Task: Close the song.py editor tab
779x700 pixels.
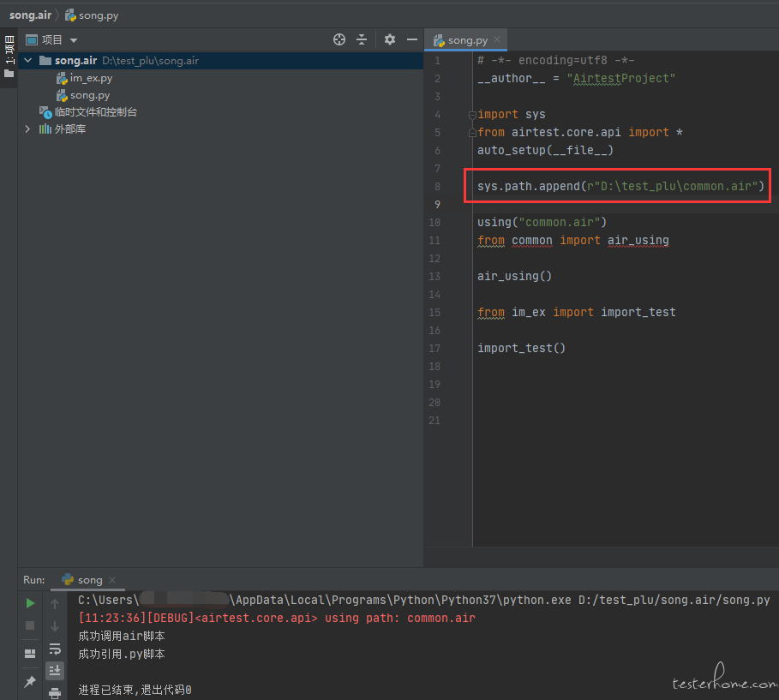Action: [497, 39]
